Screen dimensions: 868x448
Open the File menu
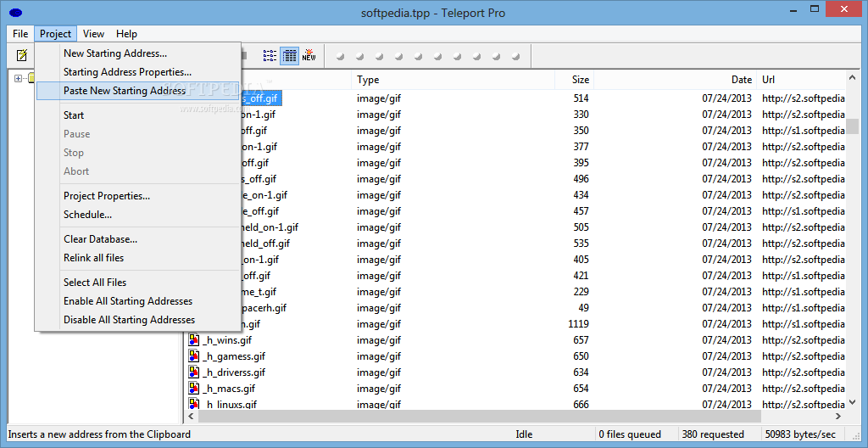pos(20,34)
